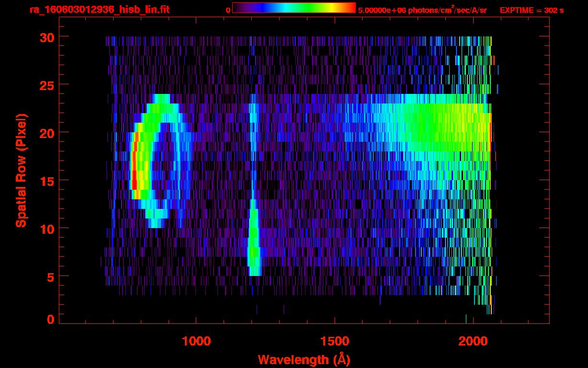Screen dimensions: 588x368
Task: Click the 5.00000e+06 photons color bar maximum label
Action: (422, 10)
